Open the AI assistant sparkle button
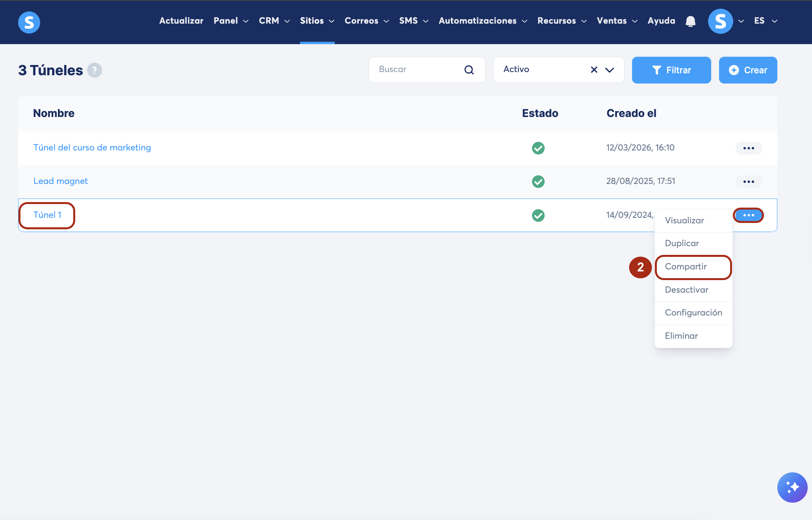The height and width of the screenshot is (520, 812). coord(792,487)
